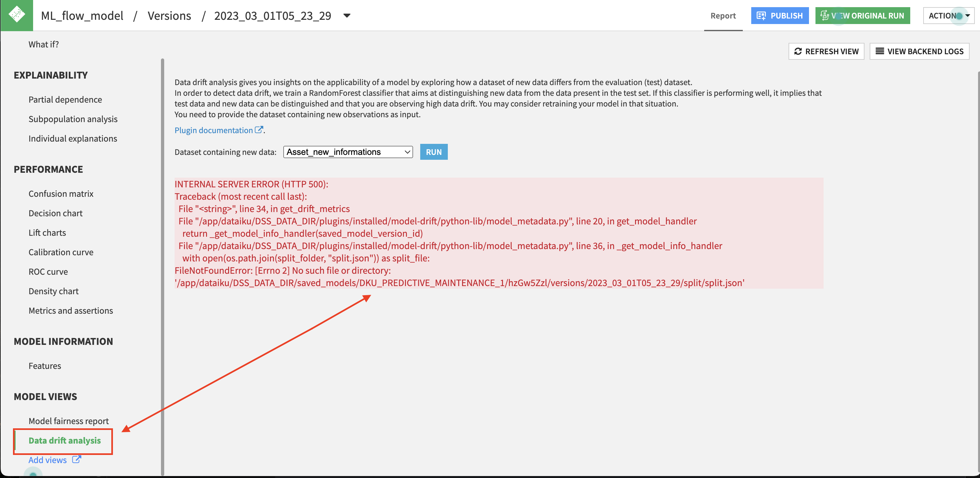Screen dimensions: 980x478
Task: Click the Dataiku home logo icon
Action: tap(17, 15)
